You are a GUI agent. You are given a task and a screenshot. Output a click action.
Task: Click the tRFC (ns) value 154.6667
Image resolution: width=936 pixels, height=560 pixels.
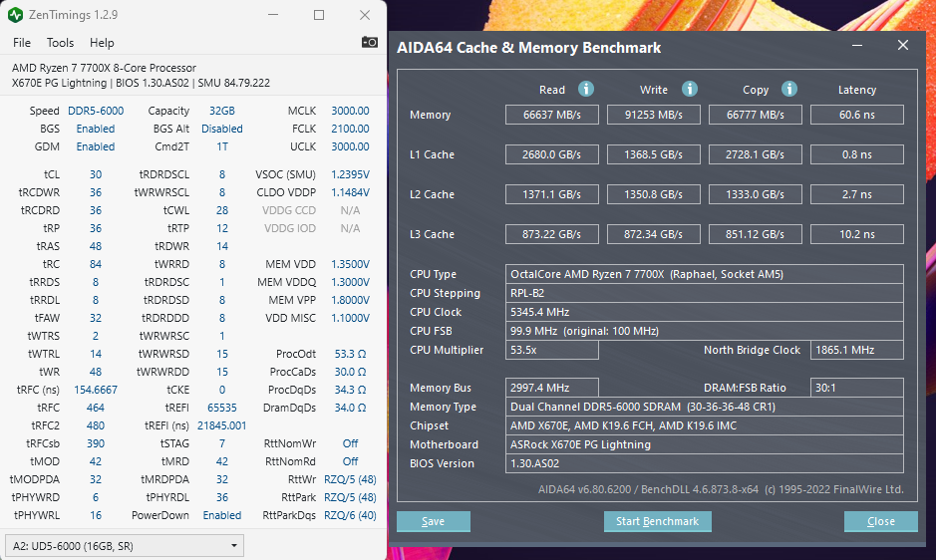[96, 390]
